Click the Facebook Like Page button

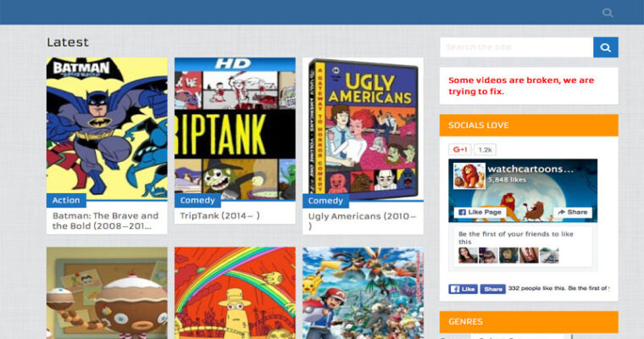477,212
